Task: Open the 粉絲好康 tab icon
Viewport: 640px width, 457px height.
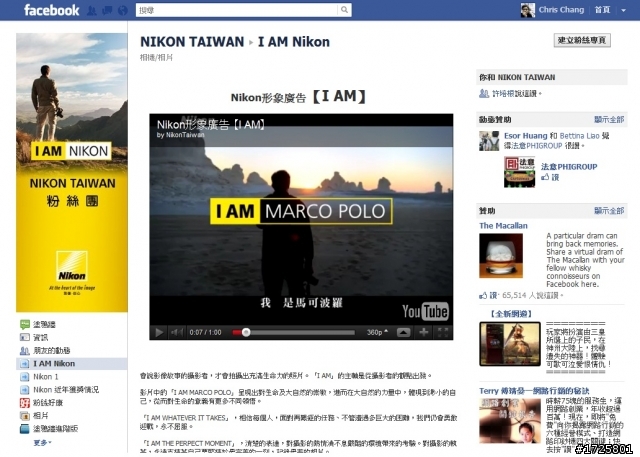Action: point(25,403)
